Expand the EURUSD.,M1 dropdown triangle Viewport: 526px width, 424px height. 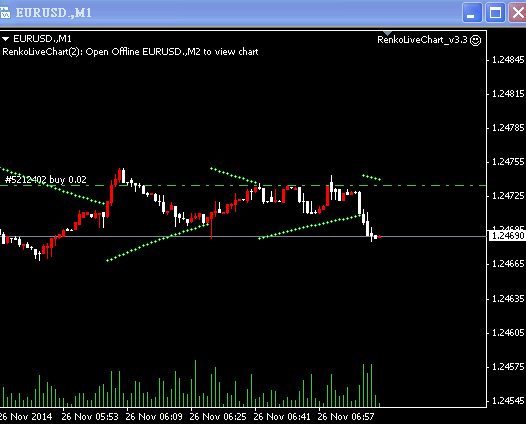[5, 39]
